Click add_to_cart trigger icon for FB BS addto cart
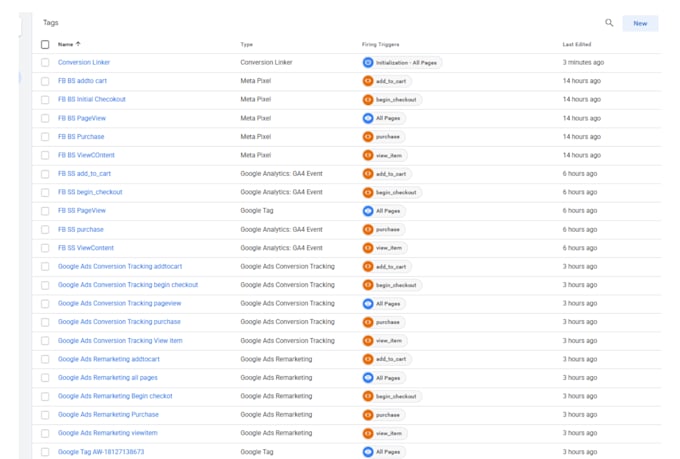This screenshot has width=680, height=459. coord(368,81)
